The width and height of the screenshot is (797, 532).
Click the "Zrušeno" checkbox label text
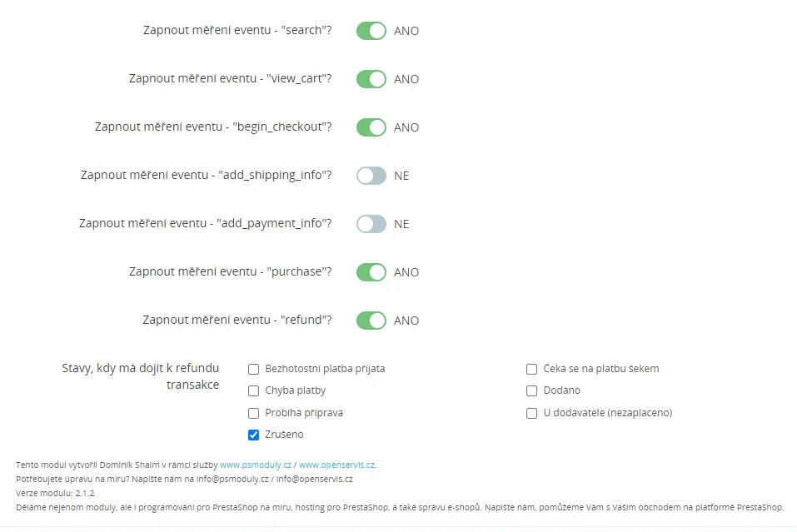click(x=284, y=435)
